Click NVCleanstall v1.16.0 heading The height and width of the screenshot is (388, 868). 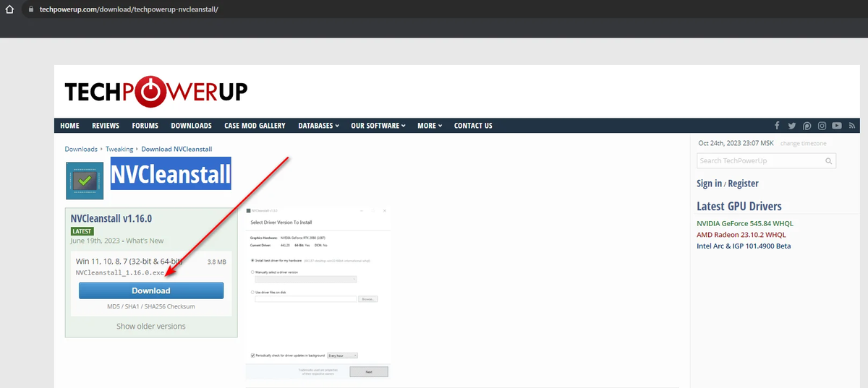pos(111,218)
